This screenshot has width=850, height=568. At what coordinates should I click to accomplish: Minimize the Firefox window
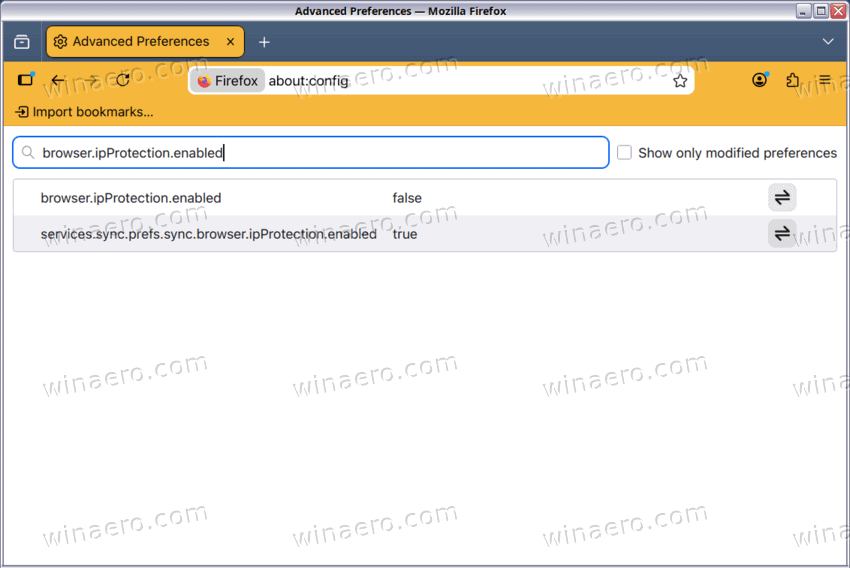803,11
